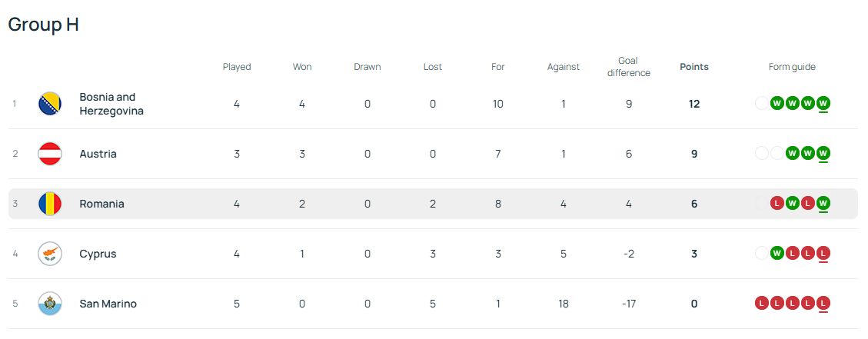Click Austria's latest underlined W form badge
This screenshot has height=339, width=868.
[823, 154]
